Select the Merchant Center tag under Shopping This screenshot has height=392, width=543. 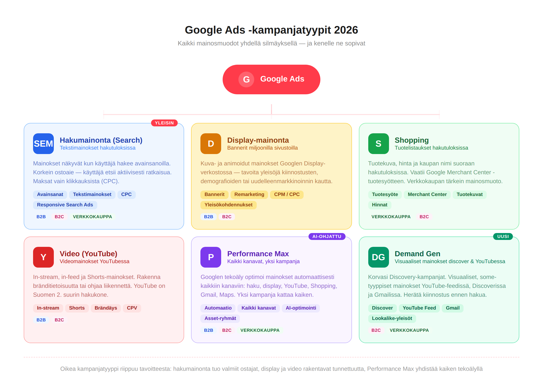coord(427,195)
